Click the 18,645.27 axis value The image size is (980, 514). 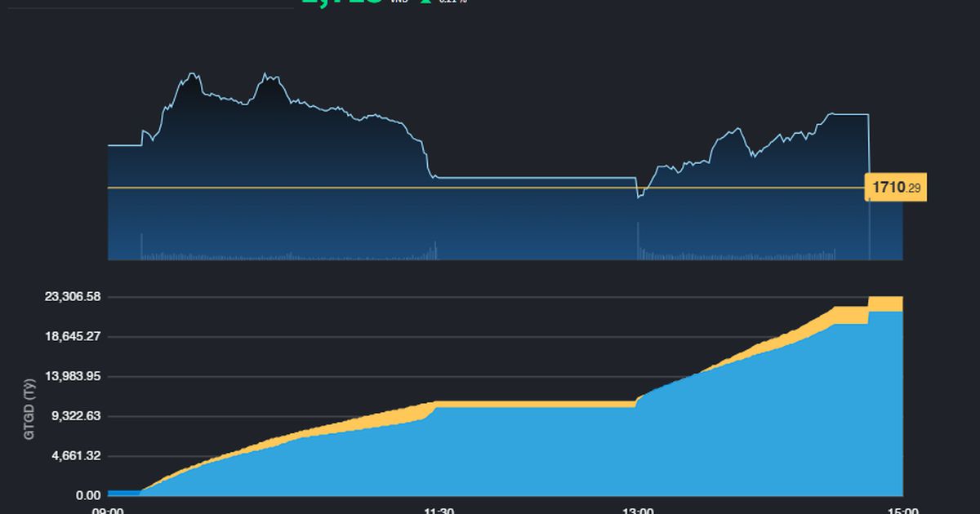point(73,336)
